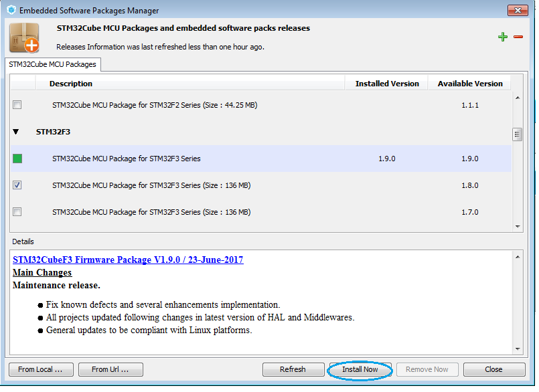
Task: Click the green installed indicator for STM32F3 1.9.0
Action: [x=17, y=159]
